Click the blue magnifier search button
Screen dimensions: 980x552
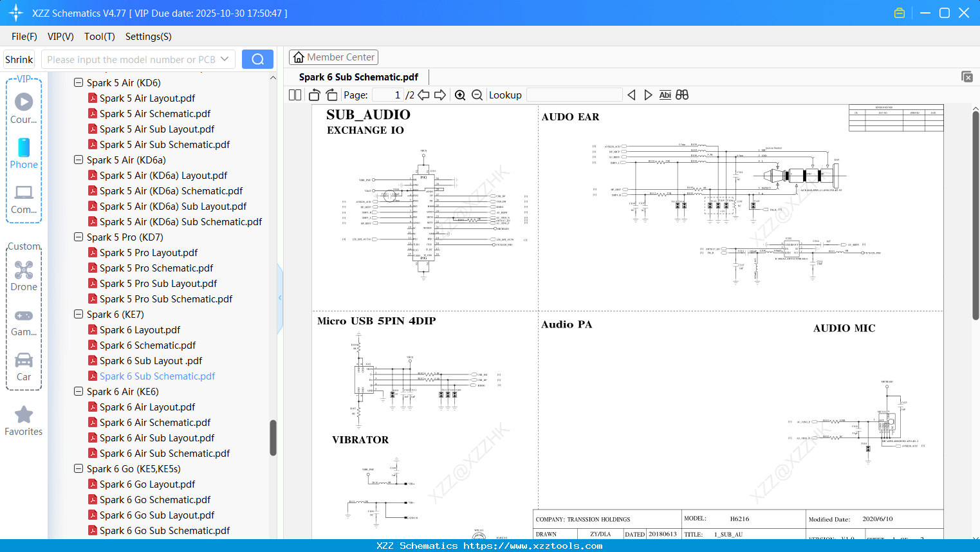pos(257,59)
